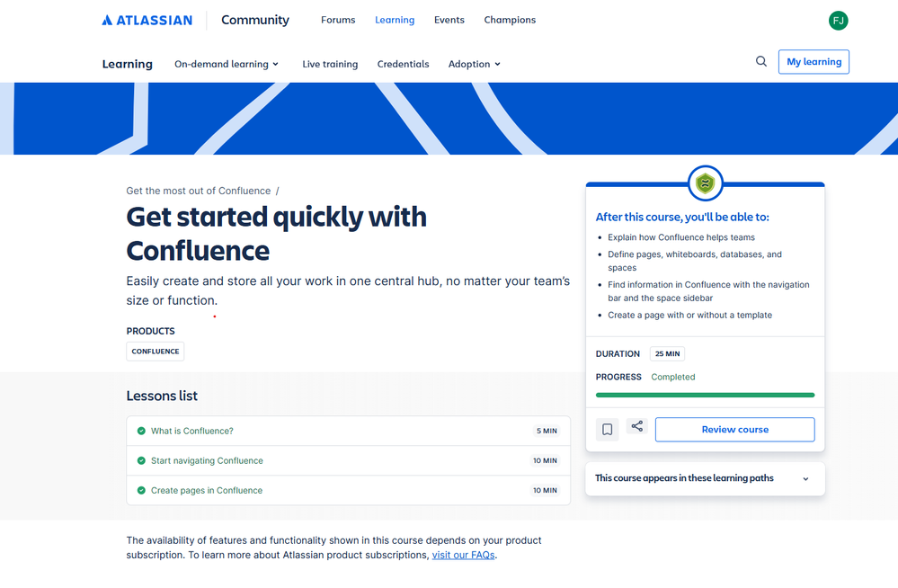Click the Completed progress status
This screenshot has height=588, width=898.
tap(673, 377)
